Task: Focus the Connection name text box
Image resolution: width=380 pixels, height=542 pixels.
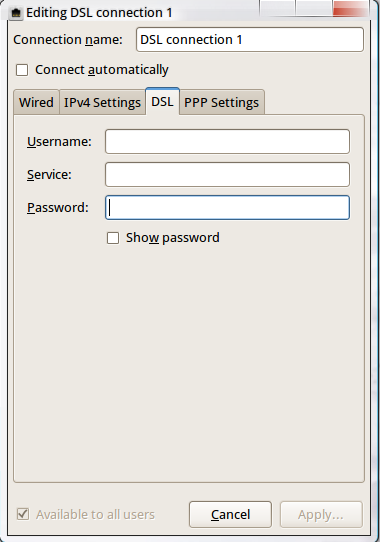Action: click(x=250, y=40)
